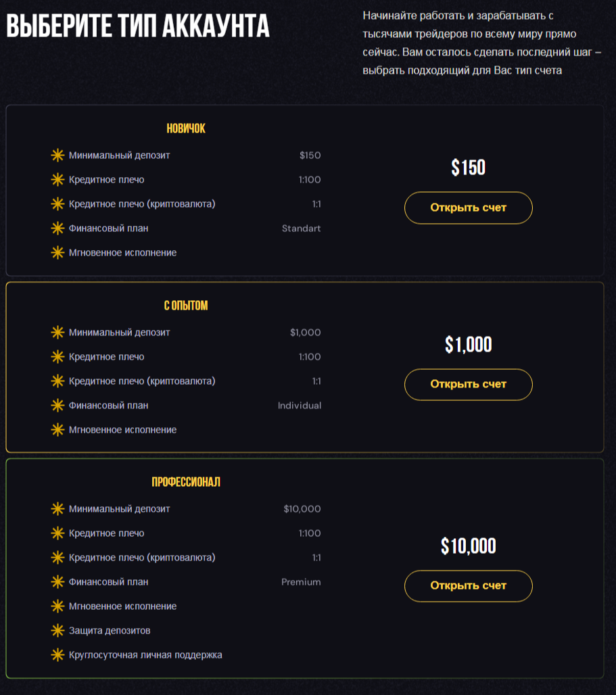
Task: Click asterisk icon beside Новичок Финансовый план
Action: point(57,229)
